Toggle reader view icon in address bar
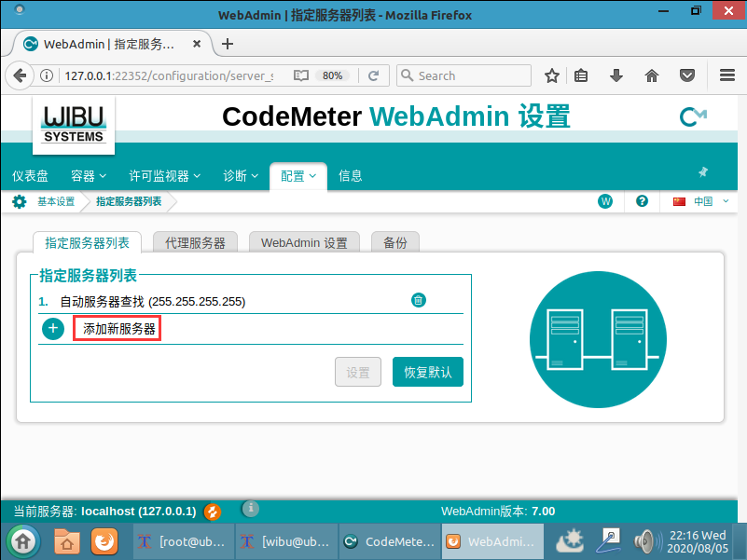The image size is (747, 560). (x=301, y=75)
